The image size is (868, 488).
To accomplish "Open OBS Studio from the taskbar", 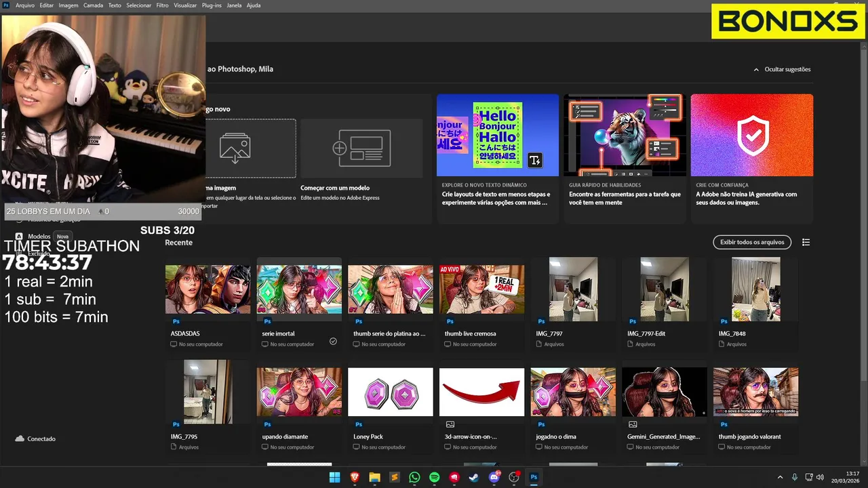I will [514, 477].
